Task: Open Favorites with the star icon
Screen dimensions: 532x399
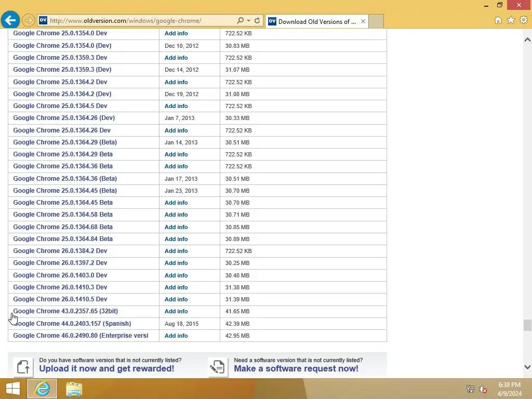Action: tap(511, 20)
